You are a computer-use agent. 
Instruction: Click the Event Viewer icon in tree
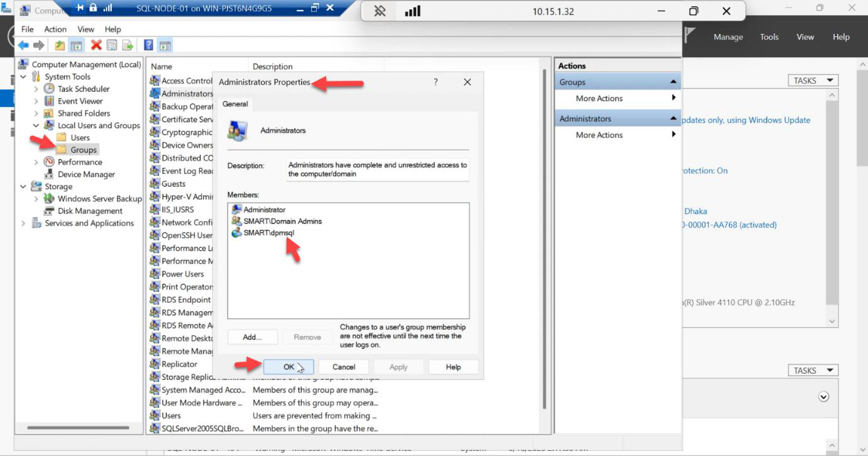(x=49, y=101)
